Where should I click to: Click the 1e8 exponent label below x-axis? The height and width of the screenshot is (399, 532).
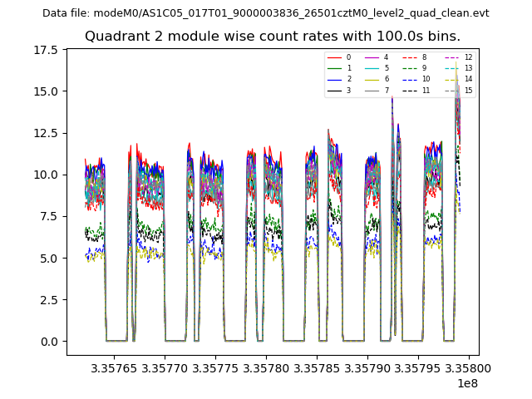coord(466,383)
